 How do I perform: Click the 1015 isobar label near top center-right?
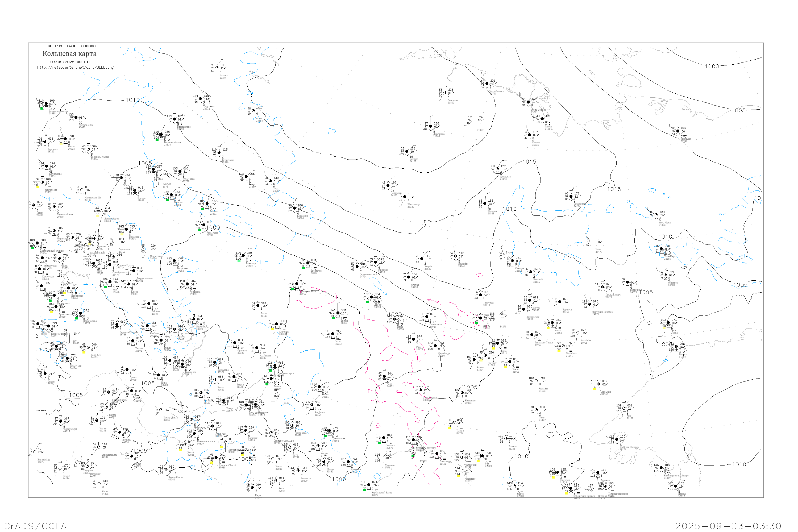[x=529, y=162]
